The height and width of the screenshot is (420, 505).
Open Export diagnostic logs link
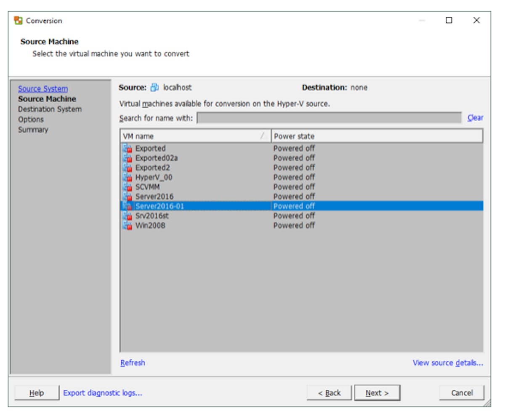click(x=103, y=393)
